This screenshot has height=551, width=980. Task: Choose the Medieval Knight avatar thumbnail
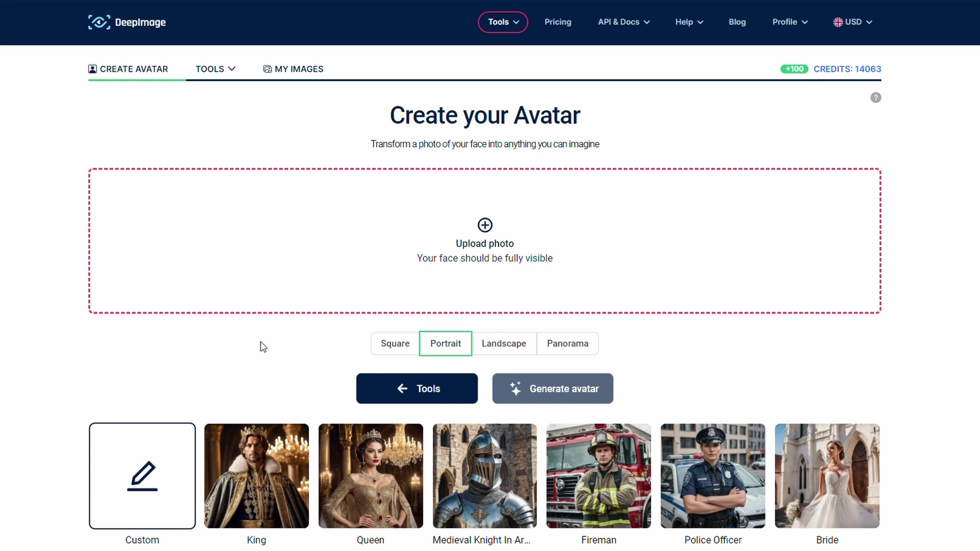484,476
